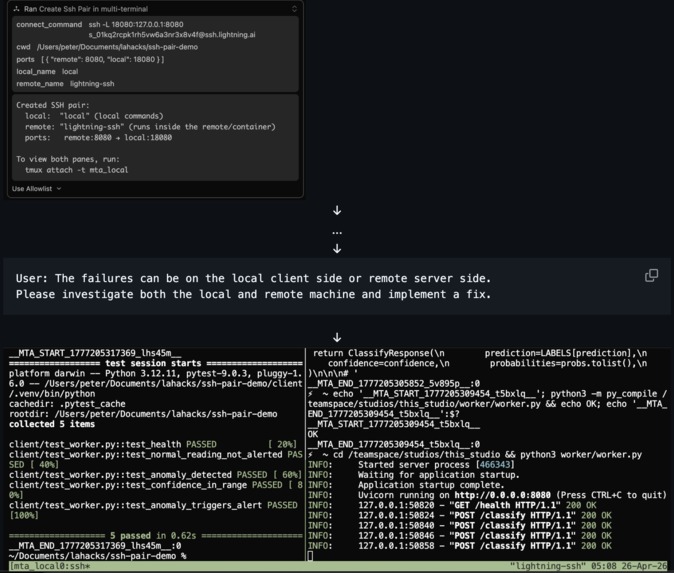The width and height of the screenshot is (674, 573).
Task: Click the POST /classify log line from port 50858
Action: [x=460, y=546]
